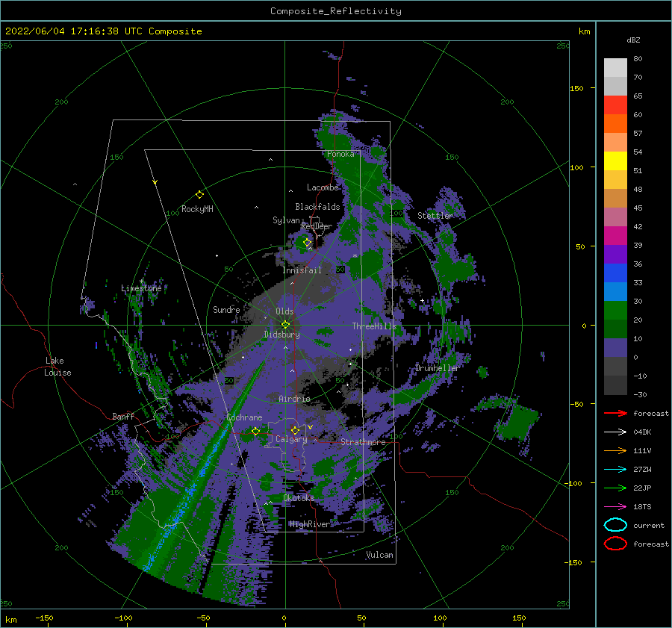Click the 18TS legend text

(x=642, y=507)
